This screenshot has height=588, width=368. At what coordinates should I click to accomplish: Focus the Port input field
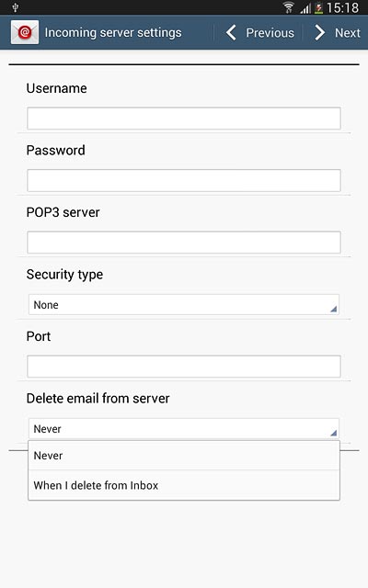tap(184, 367)
